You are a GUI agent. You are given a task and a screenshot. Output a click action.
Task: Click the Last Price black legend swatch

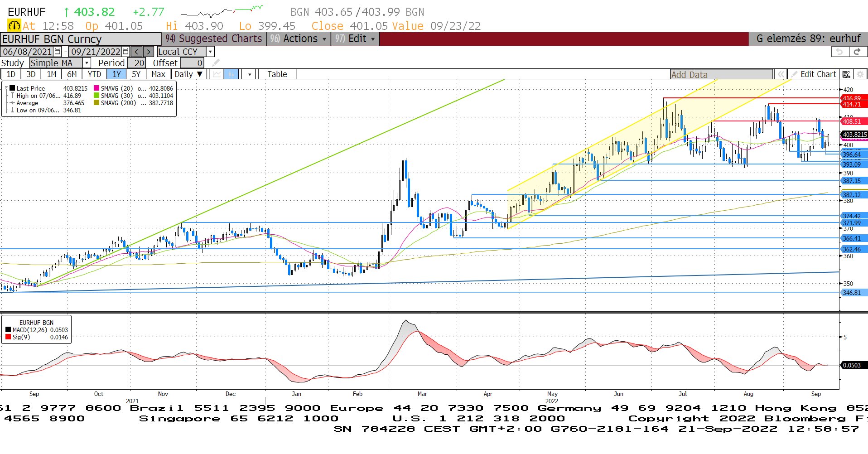click(x=13, y=88)
